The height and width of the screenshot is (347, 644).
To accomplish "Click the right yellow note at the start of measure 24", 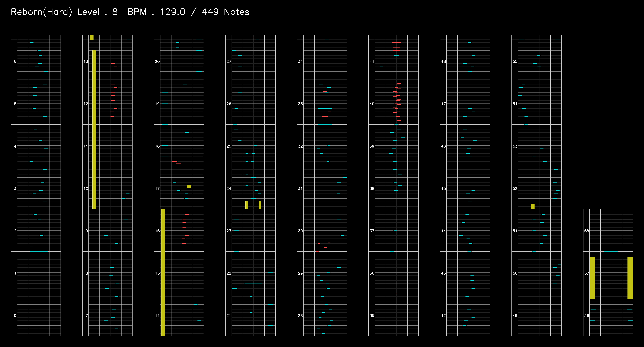I will pos(260,205).
